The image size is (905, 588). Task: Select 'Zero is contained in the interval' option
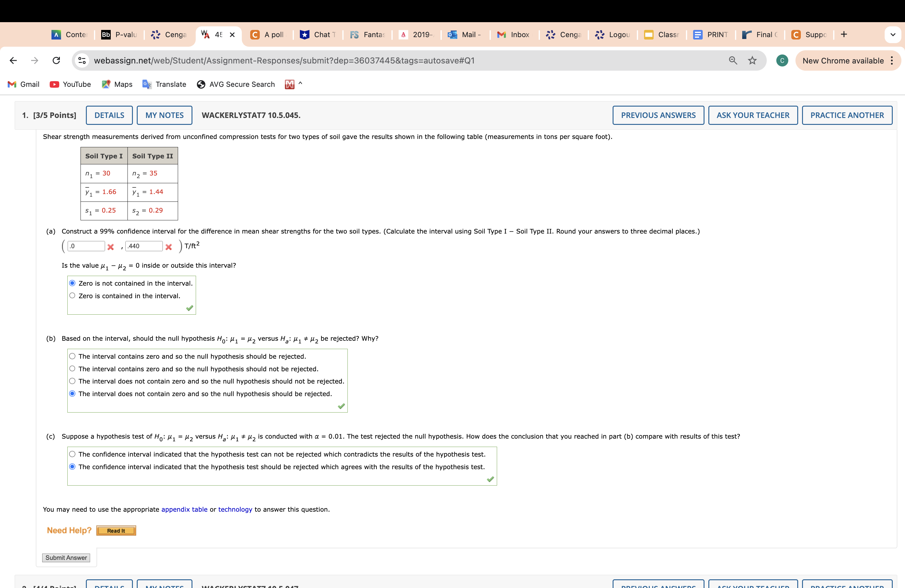click(x=72, y=295)
